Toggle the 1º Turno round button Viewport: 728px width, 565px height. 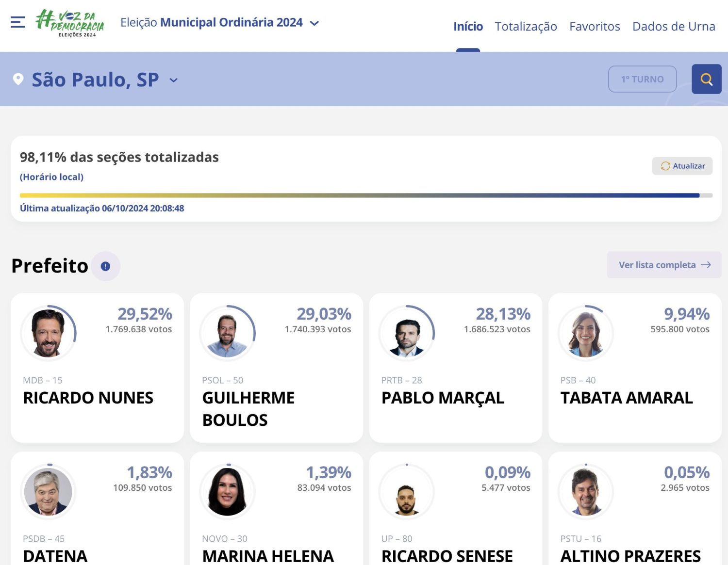coord(642,79)
